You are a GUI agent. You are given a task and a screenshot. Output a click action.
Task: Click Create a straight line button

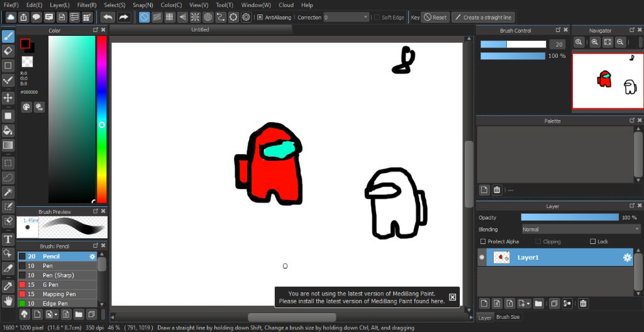(x=483, y=17)
